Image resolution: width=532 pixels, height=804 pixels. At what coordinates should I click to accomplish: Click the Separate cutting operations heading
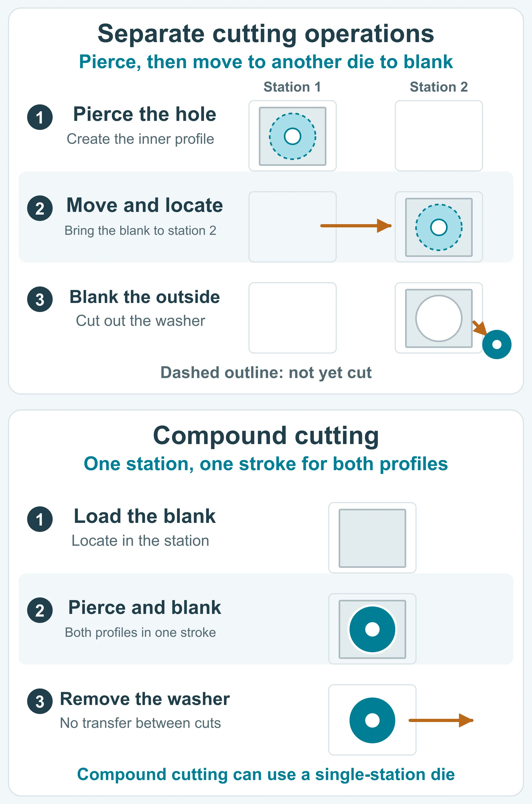point(266,34)
